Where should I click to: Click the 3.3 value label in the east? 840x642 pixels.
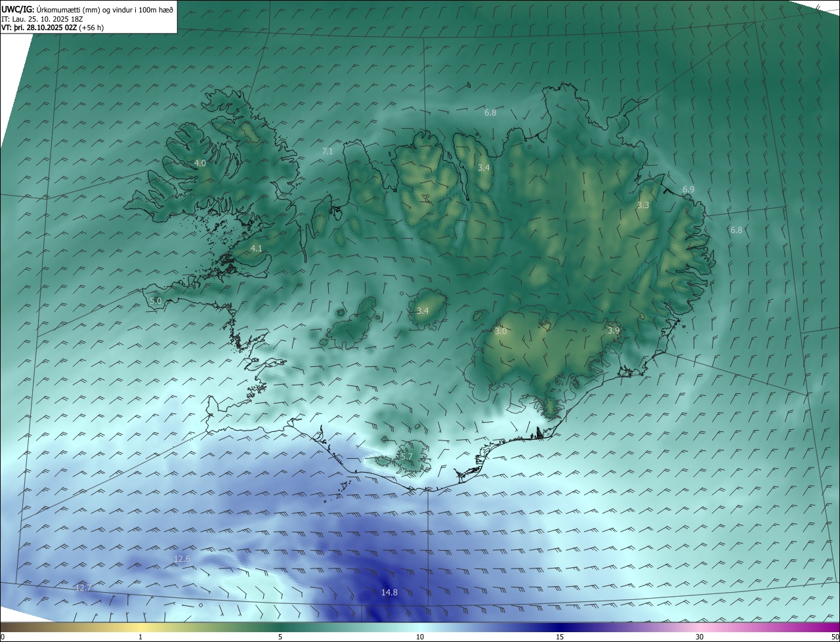(x=643, y=205)
